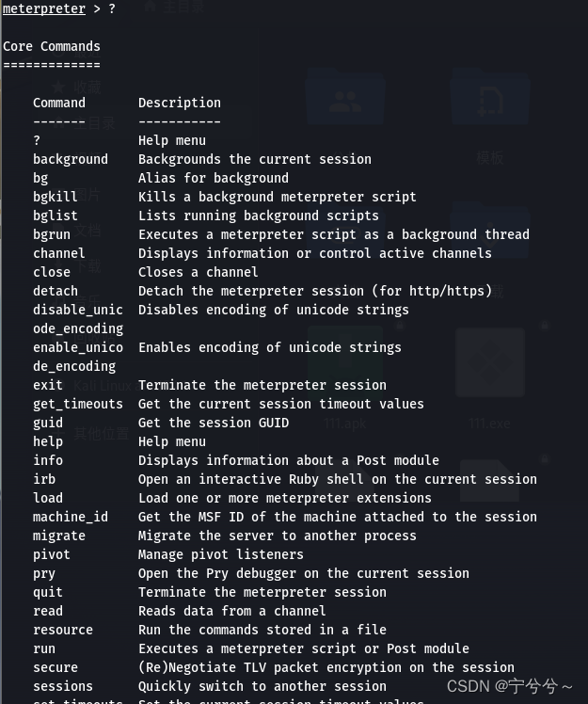Click the enable_unico command entry

coord(78,347)
